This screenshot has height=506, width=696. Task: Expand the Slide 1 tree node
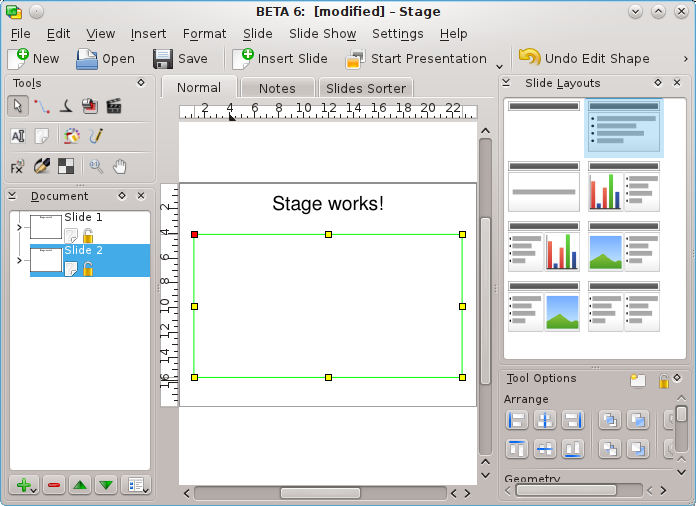pos(18,228)
